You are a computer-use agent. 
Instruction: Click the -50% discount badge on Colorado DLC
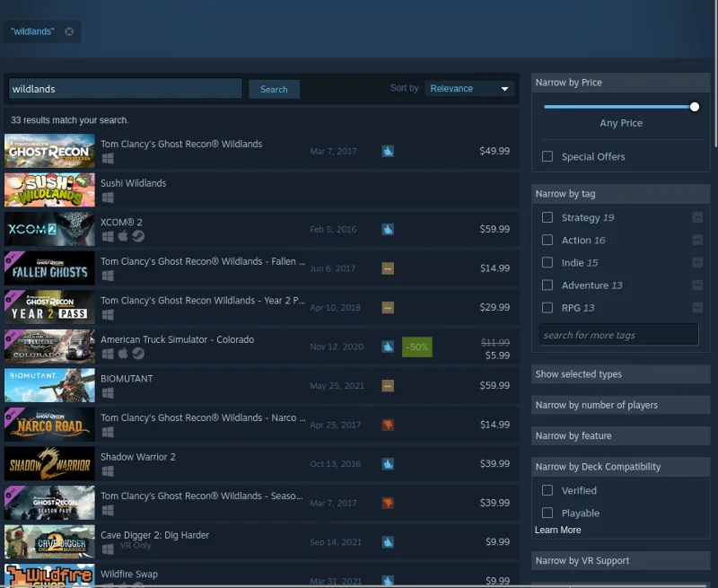pos(417,347)
